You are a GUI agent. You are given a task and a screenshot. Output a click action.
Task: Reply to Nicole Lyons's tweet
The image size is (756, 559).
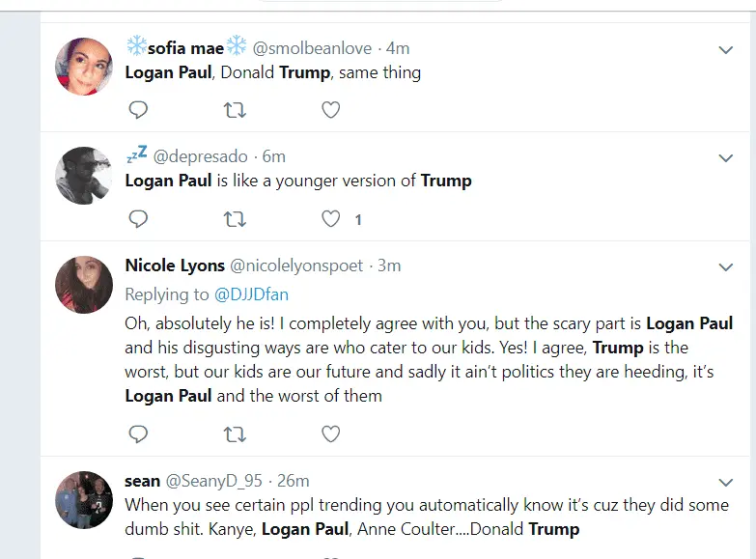point(138,434)
